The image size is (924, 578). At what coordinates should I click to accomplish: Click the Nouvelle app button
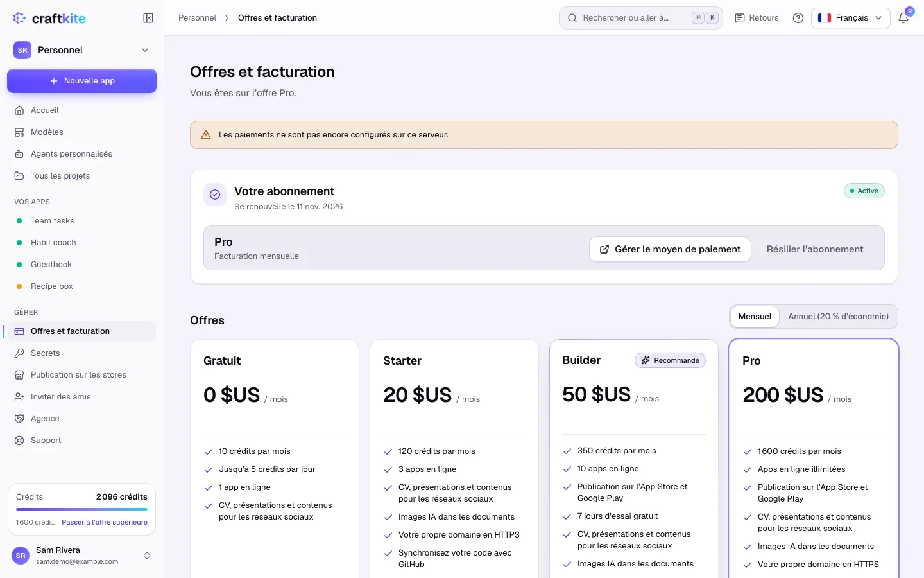click(x=81, y=81)
